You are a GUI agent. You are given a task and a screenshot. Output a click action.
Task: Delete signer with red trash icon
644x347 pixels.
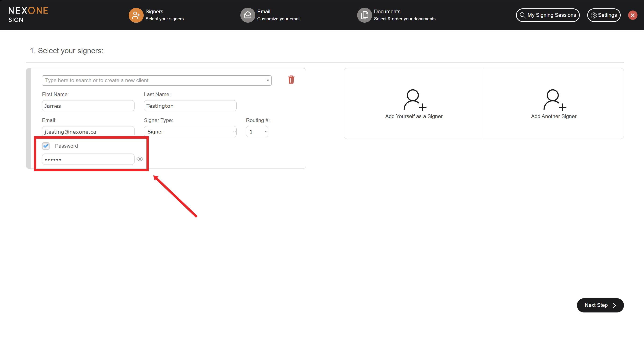click(x=291, y=80)
